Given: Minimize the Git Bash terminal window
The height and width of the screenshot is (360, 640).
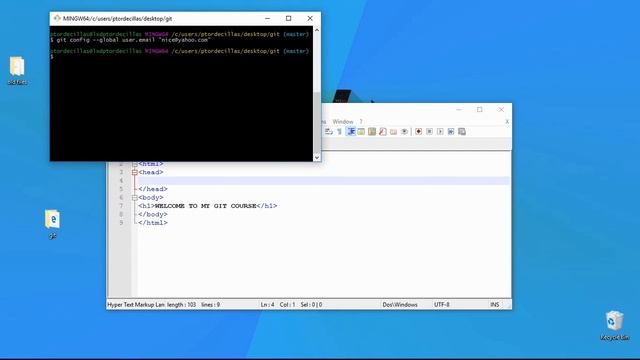Looking at the screenshot, I should click(x=267, y=18).
